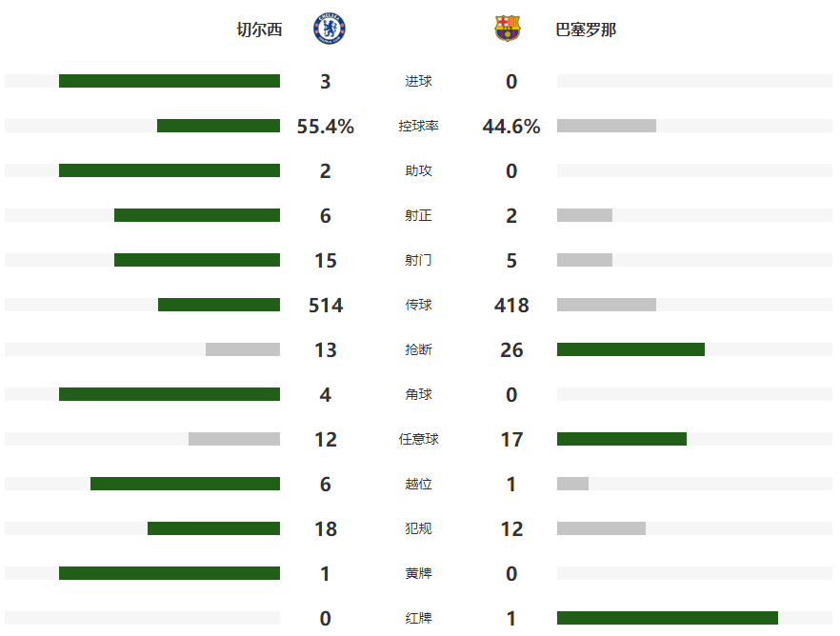Click Chelsea's green 犯规 bar
Screen dimensions: 840x636
(x=213, y=528)
